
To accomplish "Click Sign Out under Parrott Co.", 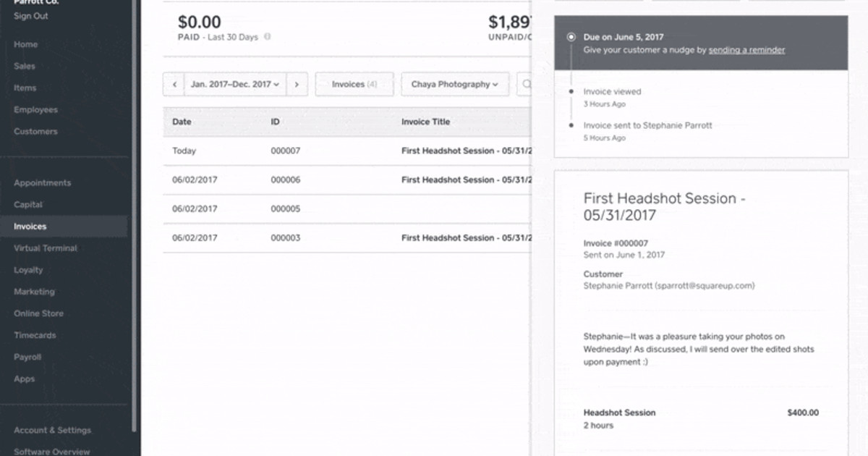I will tap(26, 16).
